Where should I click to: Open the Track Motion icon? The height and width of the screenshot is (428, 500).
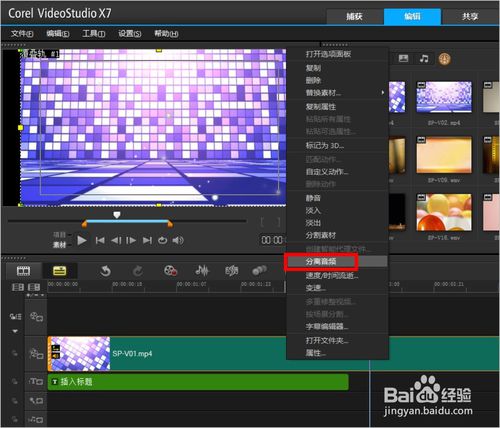[259, 270]
